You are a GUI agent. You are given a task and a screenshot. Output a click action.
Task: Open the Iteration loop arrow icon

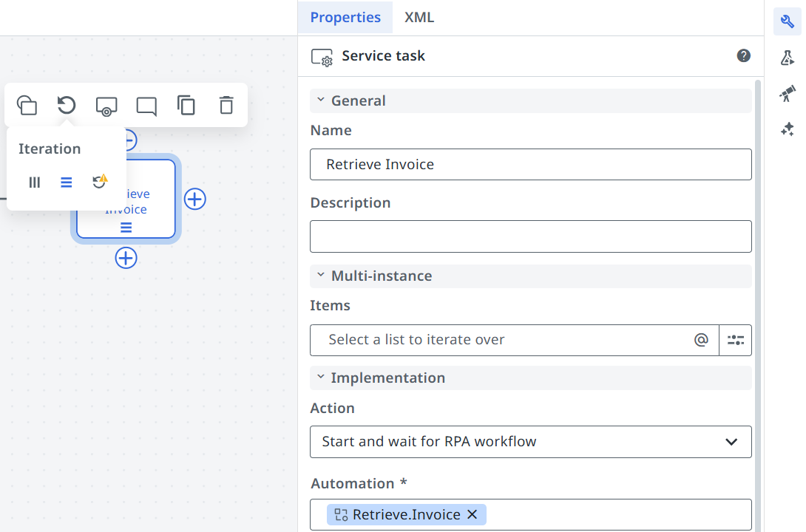click(67, 105)
